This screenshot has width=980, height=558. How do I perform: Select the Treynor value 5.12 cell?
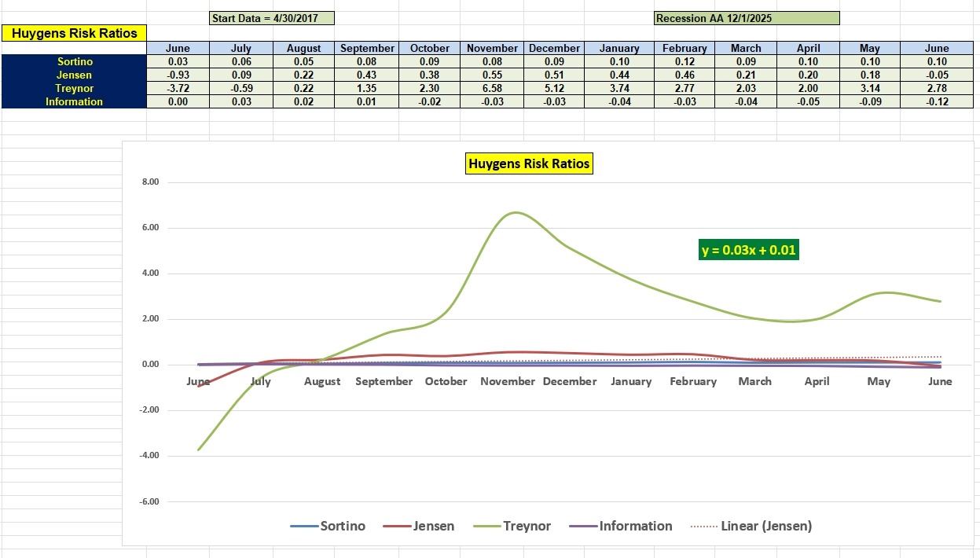tap(555, 88)
